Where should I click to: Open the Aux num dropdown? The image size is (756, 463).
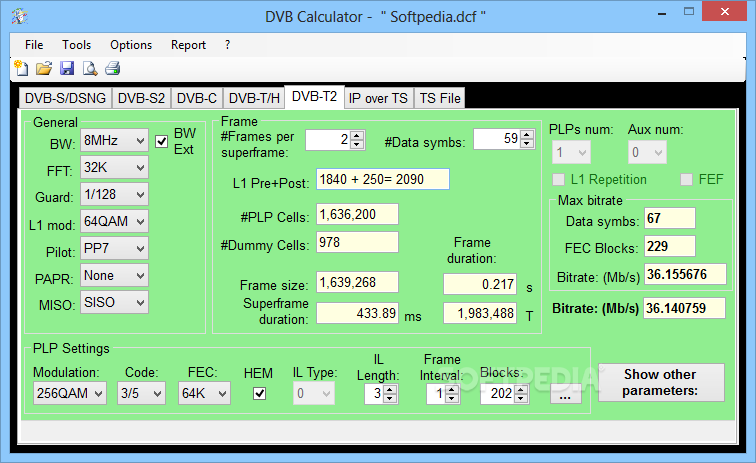[648, 152]
